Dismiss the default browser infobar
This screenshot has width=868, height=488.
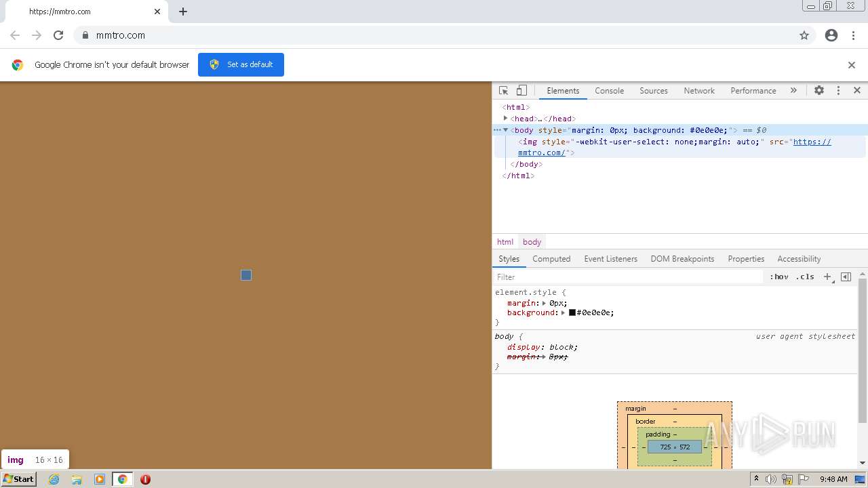click(x=852, y=65)
